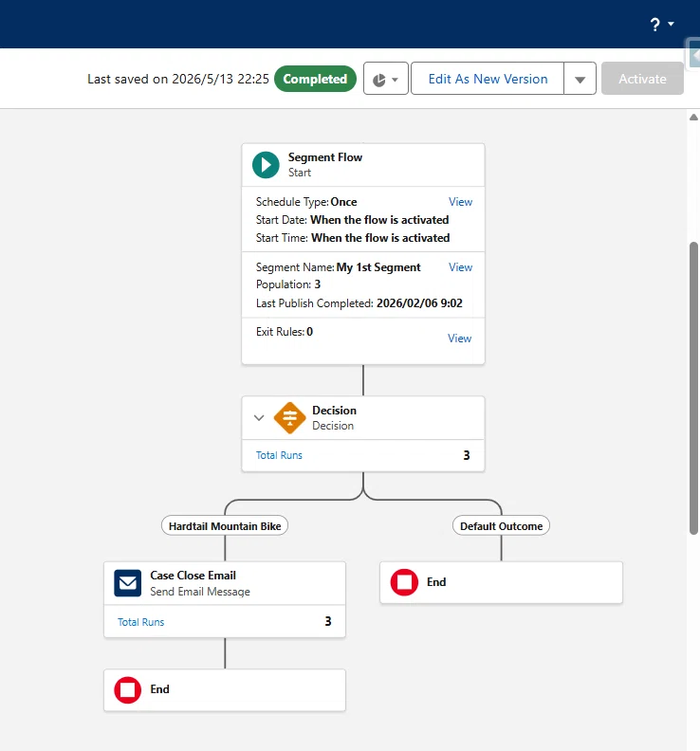Click 'Exit Rules: 0' text
This screenshot has width=700, height=751.
285,332
